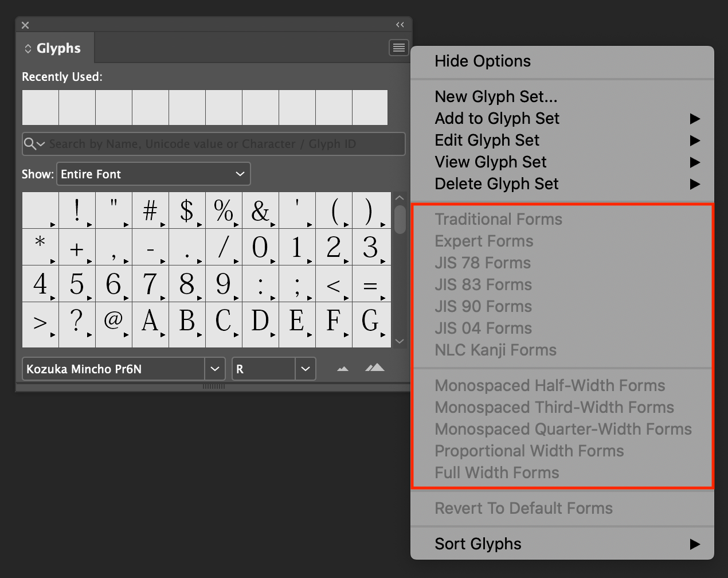Click Expert Forms menu entry

[562, 241]
